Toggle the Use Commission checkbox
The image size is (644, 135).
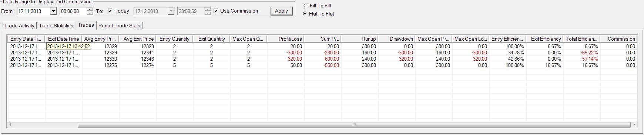(216, 11)
